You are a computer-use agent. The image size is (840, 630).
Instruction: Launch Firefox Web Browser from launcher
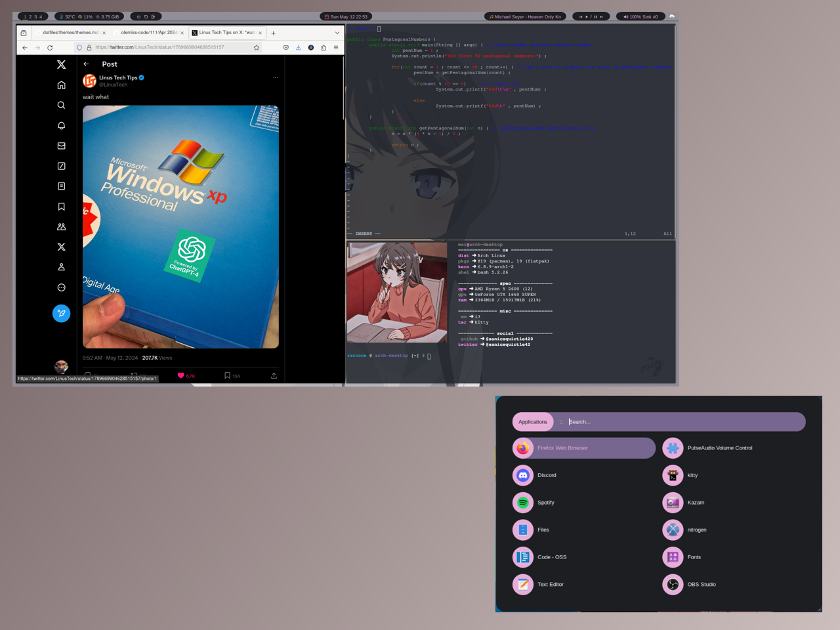(x=583, y=448)
